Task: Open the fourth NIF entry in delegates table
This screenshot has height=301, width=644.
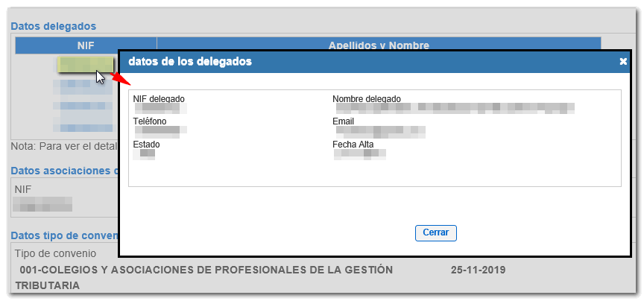Action: tap(82, 126)
